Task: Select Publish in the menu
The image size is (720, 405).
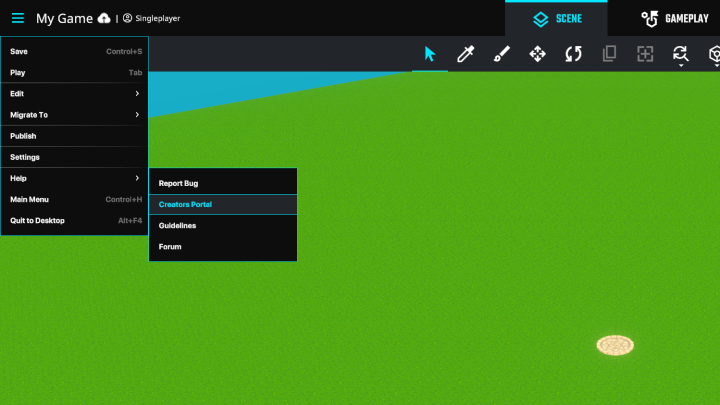Action: pos(74,136)
